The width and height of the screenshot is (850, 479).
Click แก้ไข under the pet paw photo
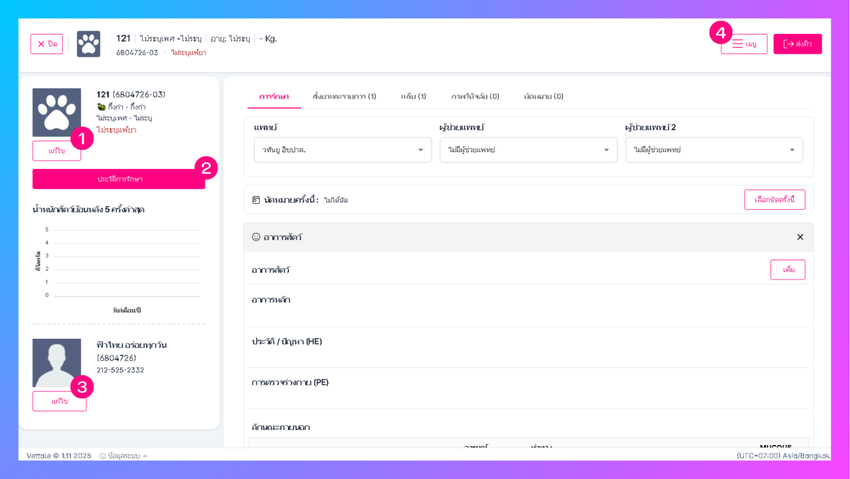56,151
